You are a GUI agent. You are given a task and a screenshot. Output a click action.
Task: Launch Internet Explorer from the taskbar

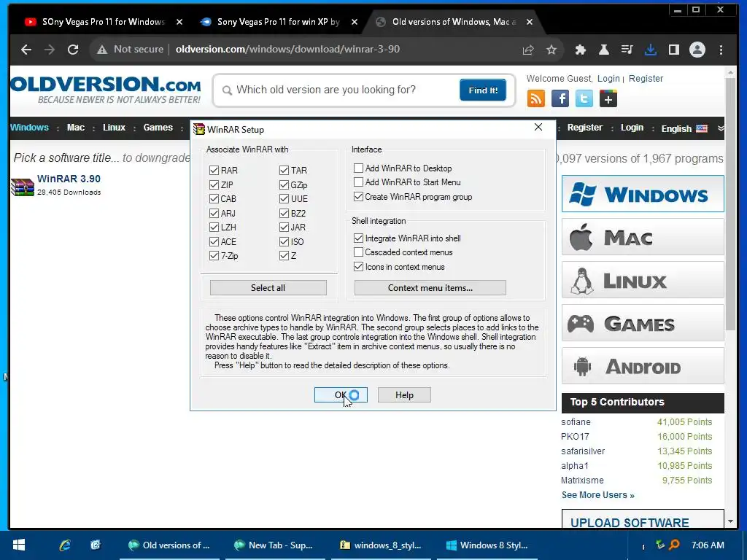pyautogui.click(x=65, y=545)
